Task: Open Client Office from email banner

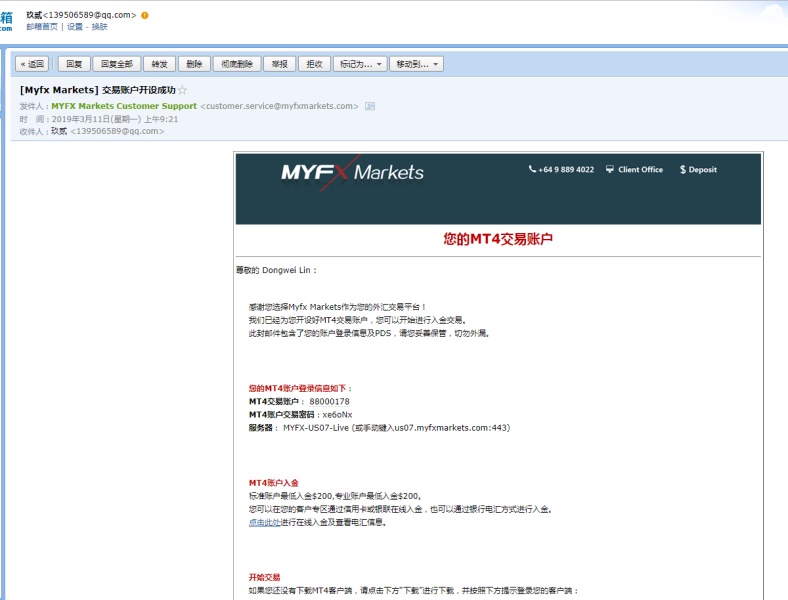Action: (x=634, y=170)
